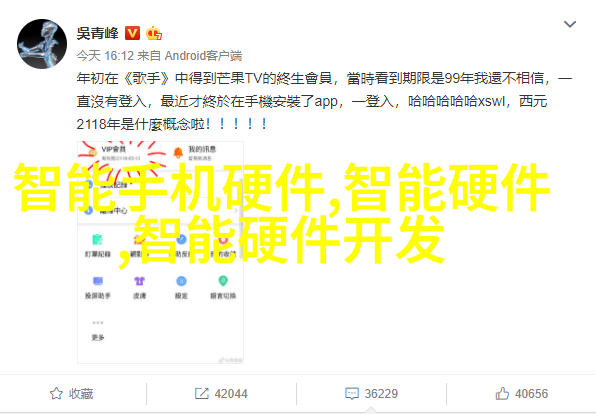This screenshot has width=596, height=414.
Task: Click the blue 设定 circle icon
Action: [181, 281]
